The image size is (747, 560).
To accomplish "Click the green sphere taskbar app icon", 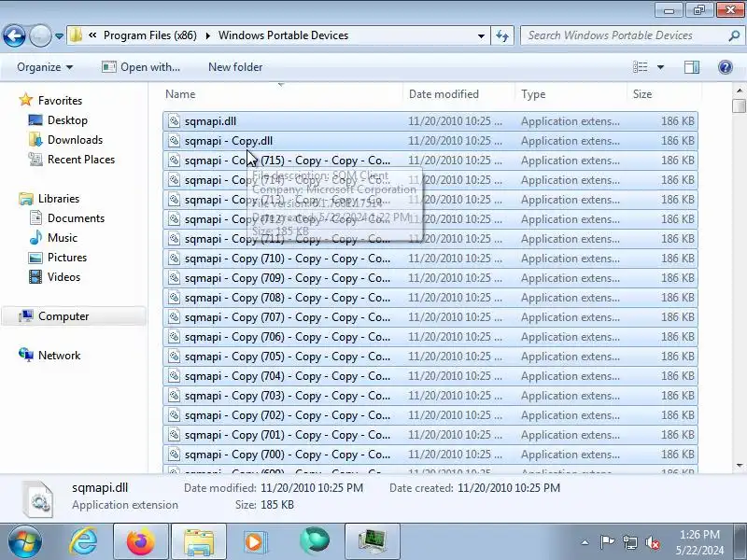I will click(315, 541).
